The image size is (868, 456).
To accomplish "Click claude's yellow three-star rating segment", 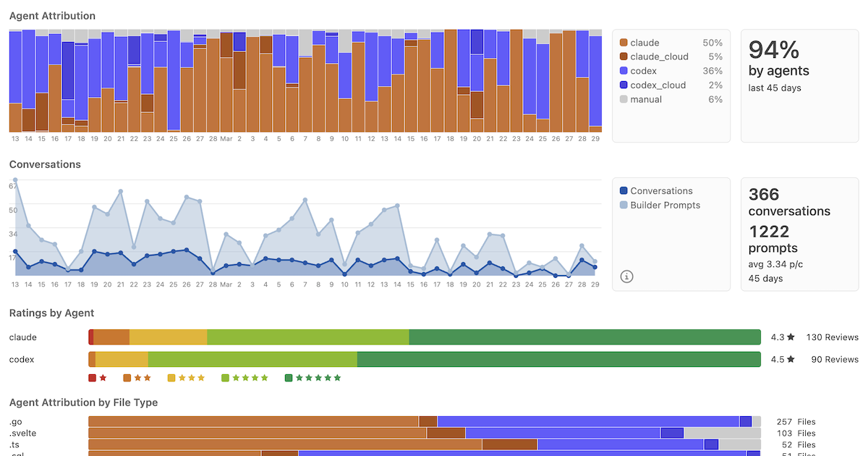I will click(x=168, y=337).
